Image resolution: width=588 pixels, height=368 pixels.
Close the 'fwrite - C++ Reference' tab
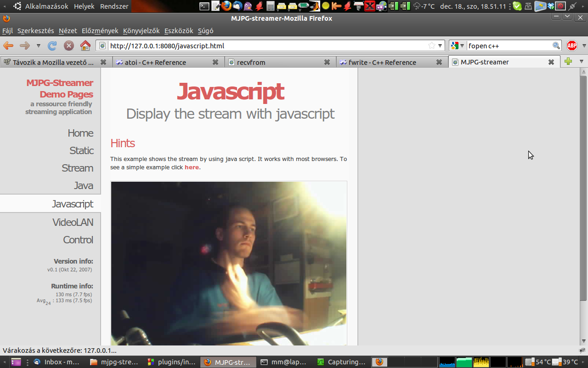pos(439,62)
